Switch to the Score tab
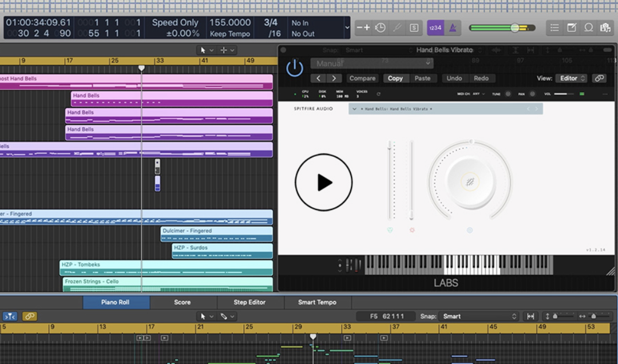The image size is (618, 364). point(183,302)
